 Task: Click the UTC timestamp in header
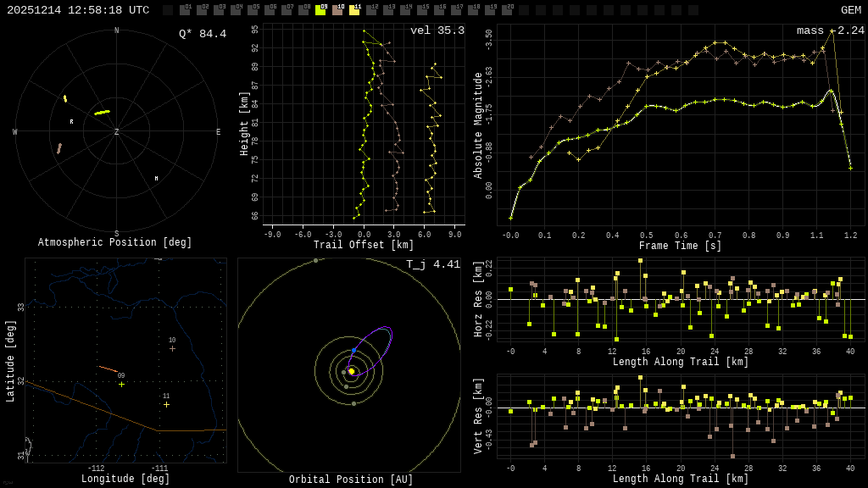pos(78,10)
